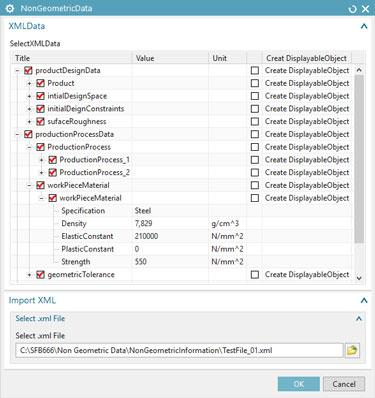Screen dimensions: 375x398
Task: Click the scrollbar up arrow
Action: tap(359, 70)
